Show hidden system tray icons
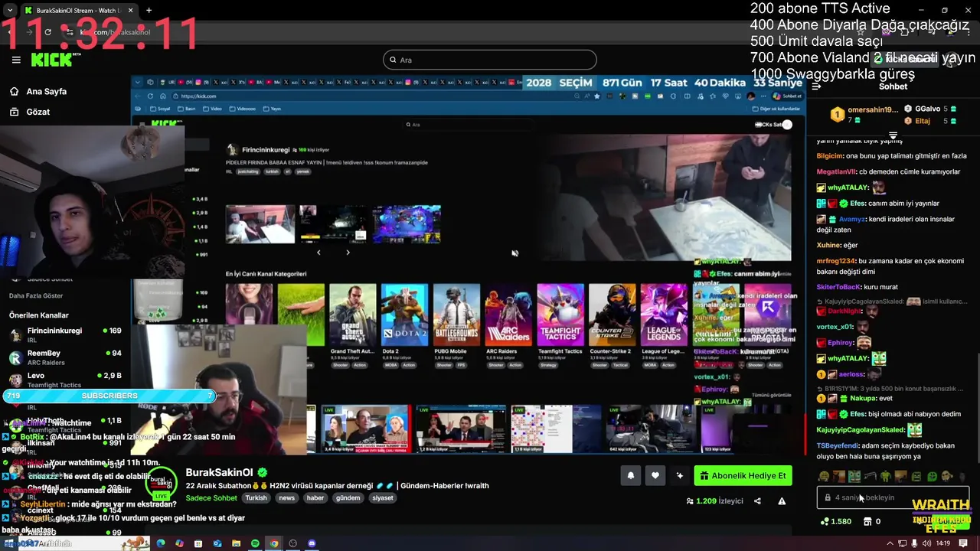 (890, 543)
